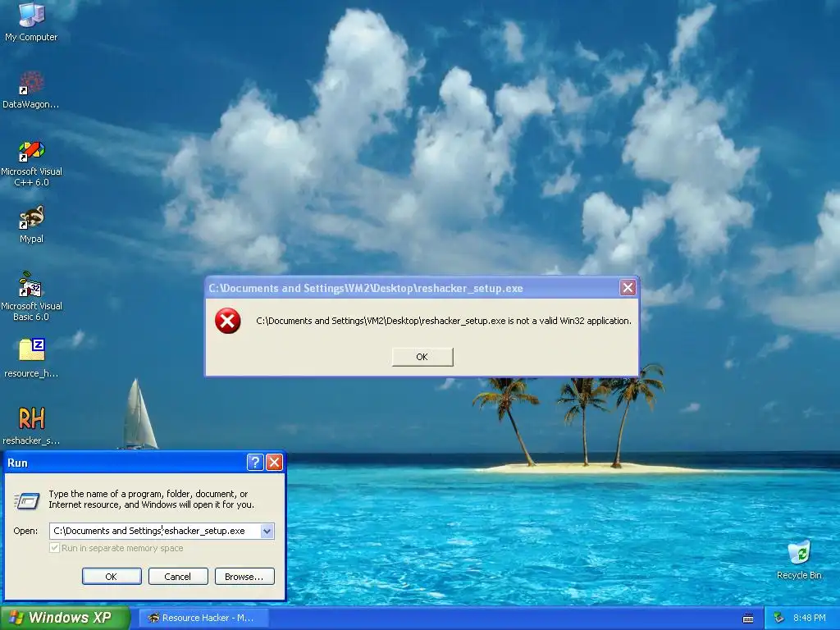The width and height of the screenshot is (840, 630).
Task: Click the 8:48 PM system clock
Action: pyautogui.click(x=809, y=618)
